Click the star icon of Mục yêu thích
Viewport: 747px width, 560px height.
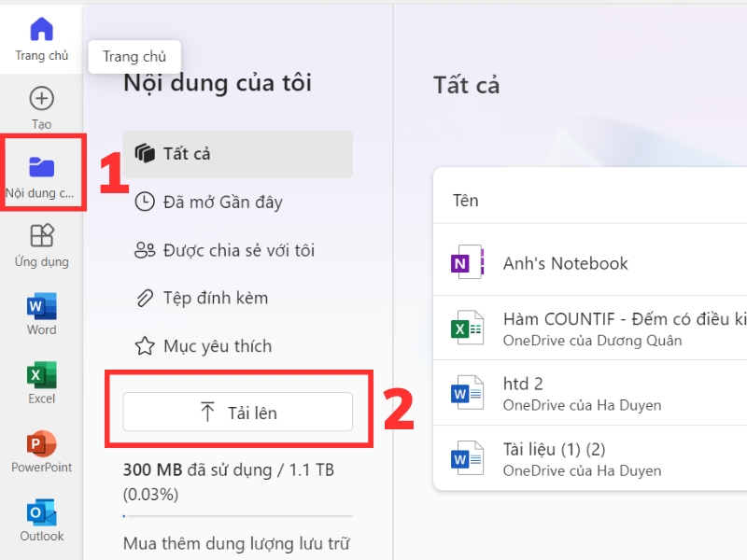click(145, 346)
